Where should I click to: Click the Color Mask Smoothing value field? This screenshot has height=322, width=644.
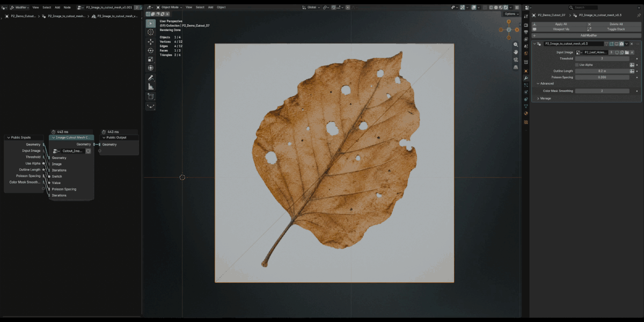click(x=602, y=91)
